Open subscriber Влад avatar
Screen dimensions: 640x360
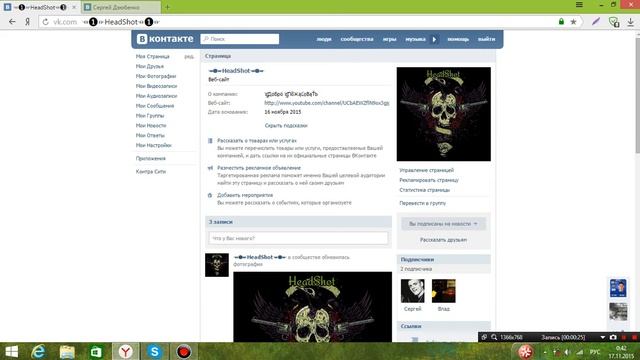click(x=444, y=291)
